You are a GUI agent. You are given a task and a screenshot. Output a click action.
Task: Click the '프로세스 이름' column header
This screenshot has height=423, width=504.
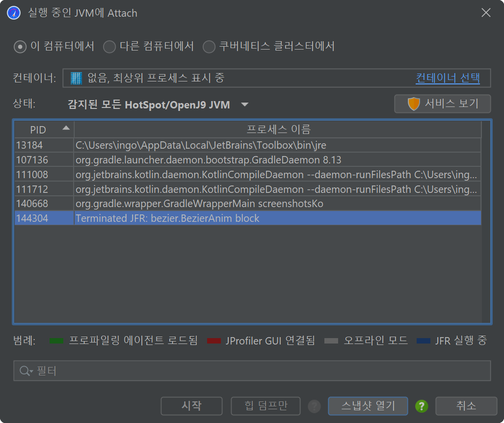(x=278, y=130)
